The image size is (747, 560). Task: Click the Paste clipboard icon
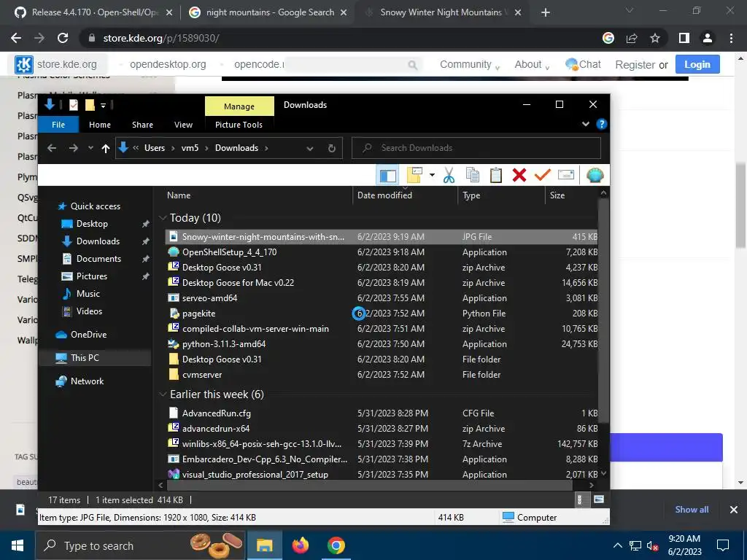point(496,175)
